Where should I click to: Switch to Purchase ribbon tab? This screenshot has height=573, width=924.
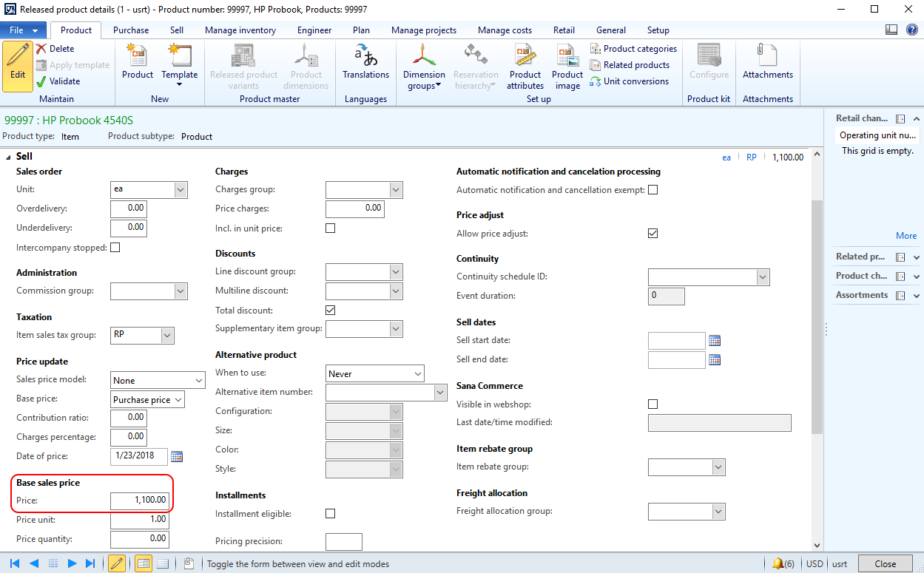[x=131, y=30]
